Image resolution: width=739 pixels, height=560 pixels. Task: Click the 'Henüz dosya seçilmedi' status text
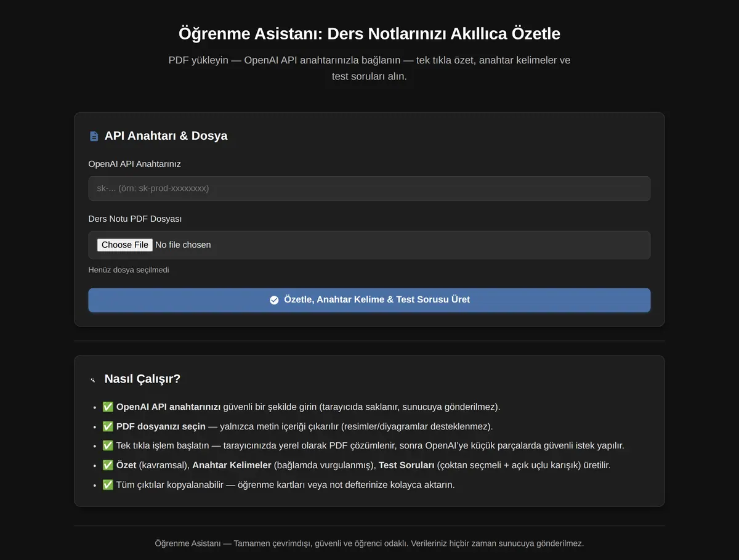(129, 270)
